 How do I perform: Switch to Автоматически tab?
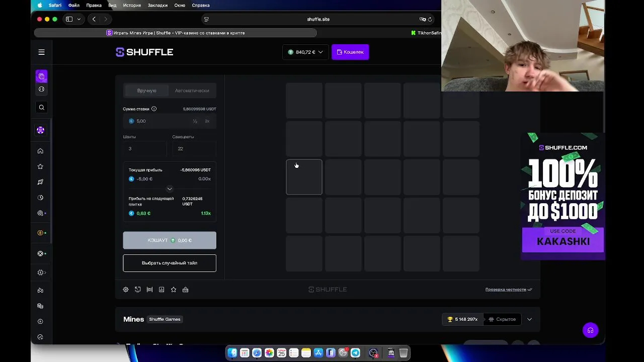pyautogui.click(x=192, y=90)
